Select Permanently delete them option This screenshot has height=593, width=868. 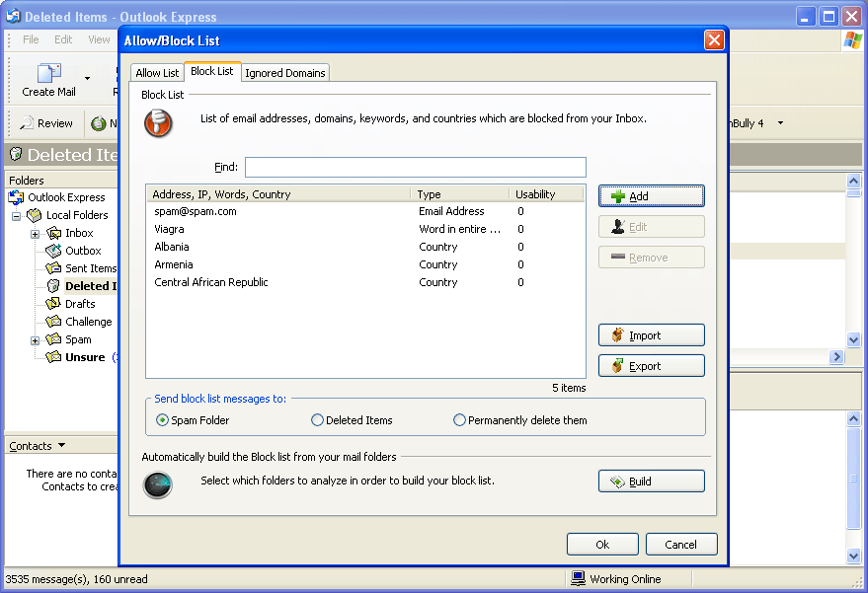pyautogui.click(x=459, y=420)
